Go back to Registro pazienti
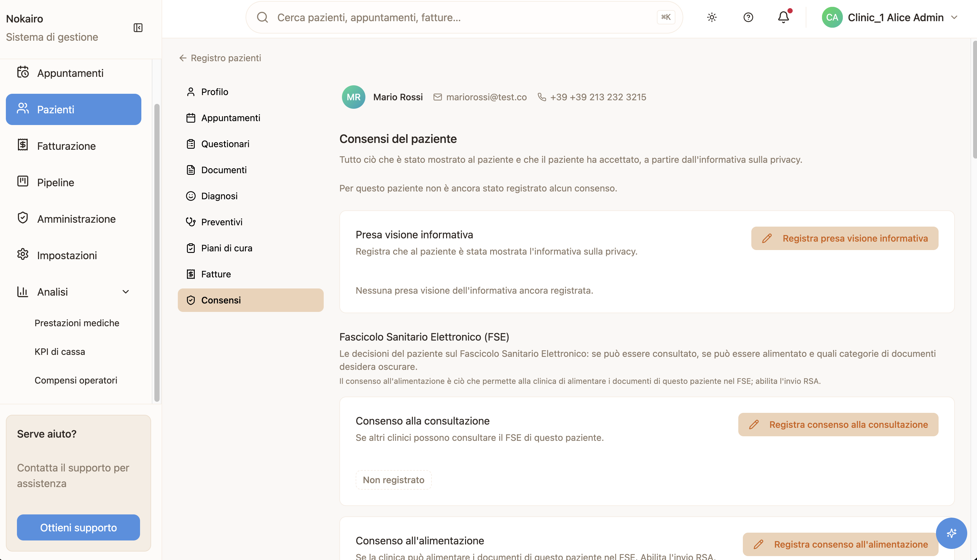This screenshot has width=977, height=560. pos(220,58)
